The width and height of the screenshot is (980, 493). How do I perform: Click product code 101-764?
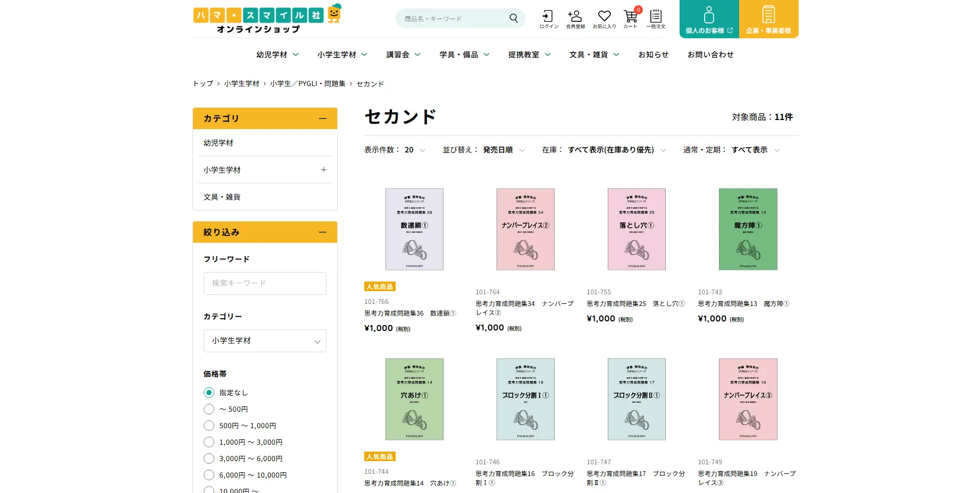click(x=488, y=292)
